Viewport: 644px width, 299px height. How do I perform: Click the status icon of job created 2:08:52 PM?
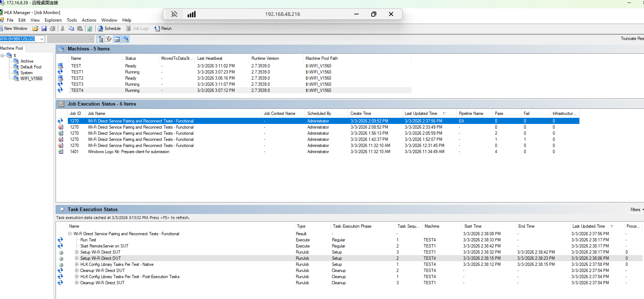pos(61,127)
